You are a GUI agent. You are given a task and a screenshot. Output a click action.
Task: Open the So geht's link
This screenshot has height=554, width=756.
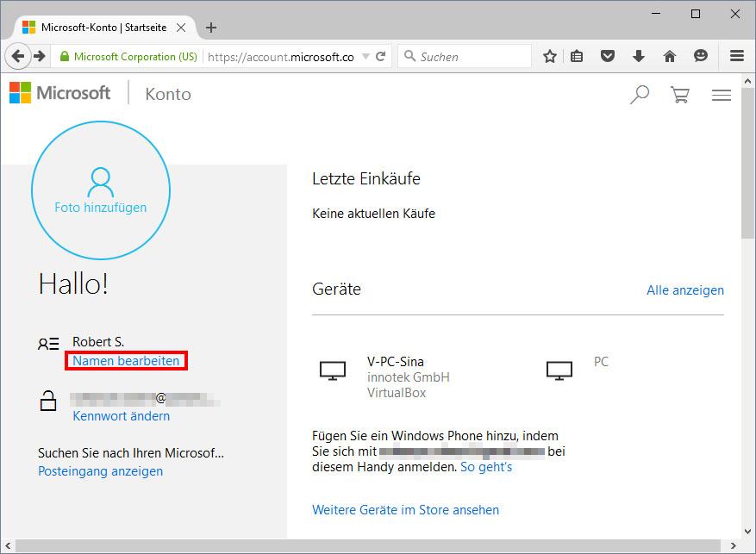(486, 467)
